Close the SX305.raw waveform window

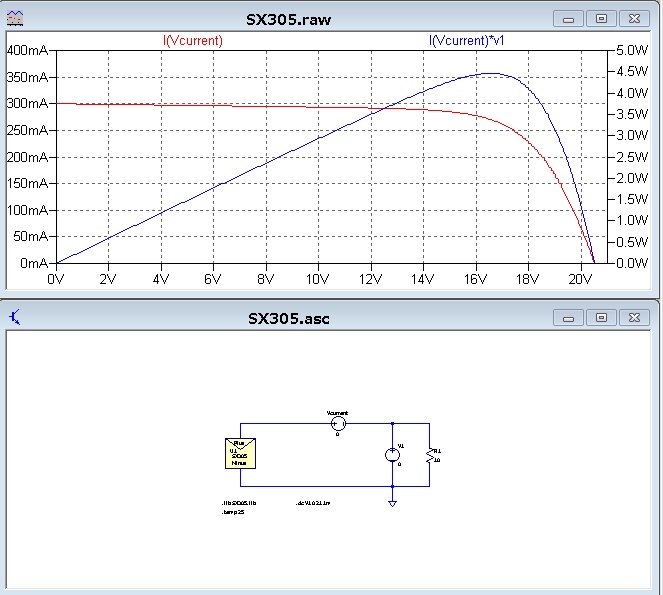pyautogui.click(x=634, y=19)
